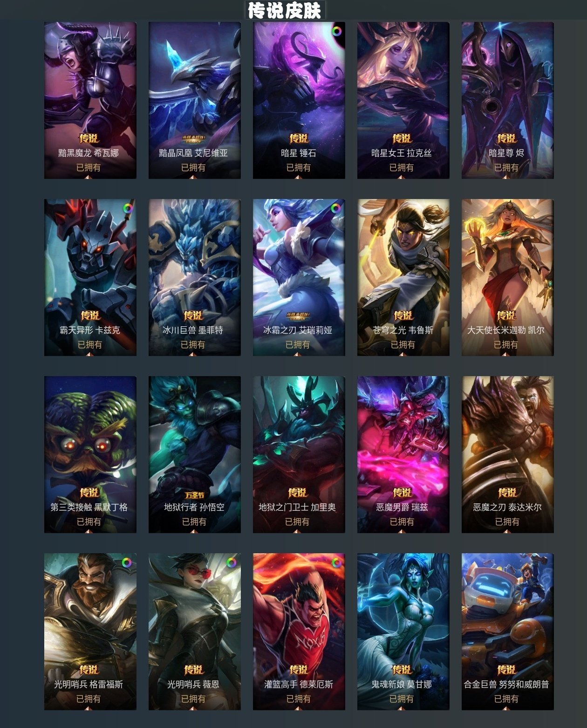The width and height of the screenshot is (587, 728).
Task: Click 已拥有 under 暗星尊 烬
Action: pyautogui.click(x=506, y=167)
